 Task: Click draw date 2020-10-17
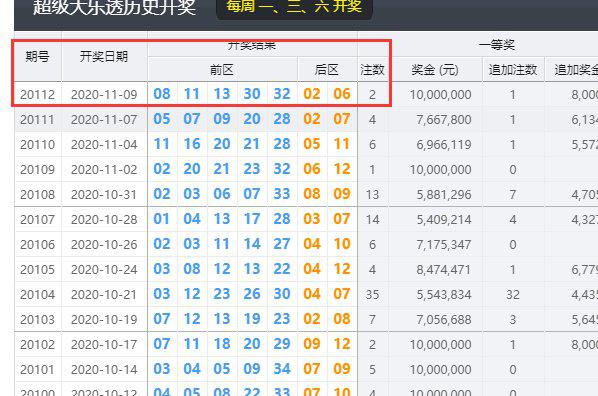(104, 344)
